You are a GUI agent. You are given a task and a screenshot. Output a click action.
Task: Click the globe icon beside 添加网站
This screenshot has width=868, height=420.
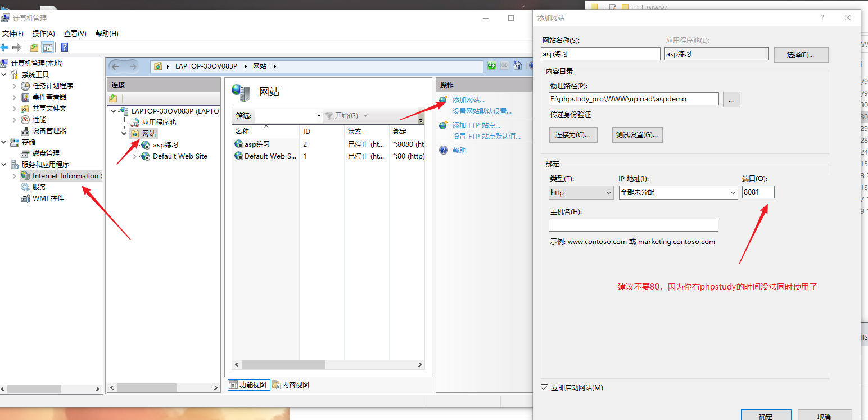[x=444, y=100]
